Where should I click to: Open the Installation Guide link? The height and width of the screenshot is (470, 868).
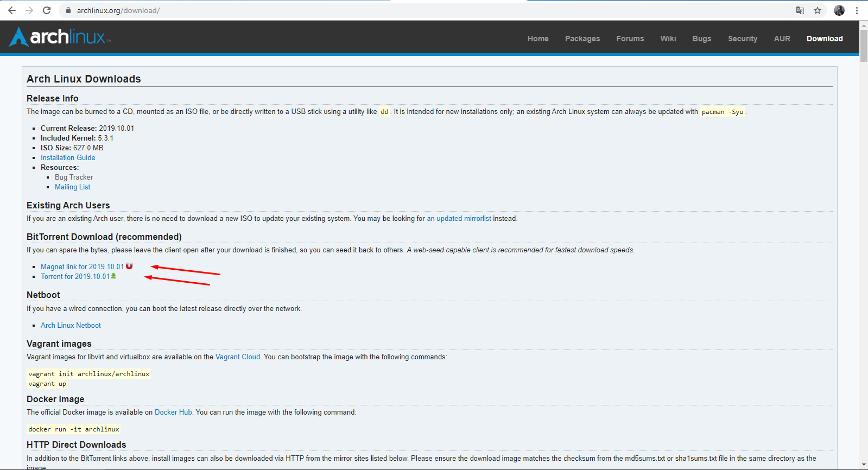pos(68,157)
